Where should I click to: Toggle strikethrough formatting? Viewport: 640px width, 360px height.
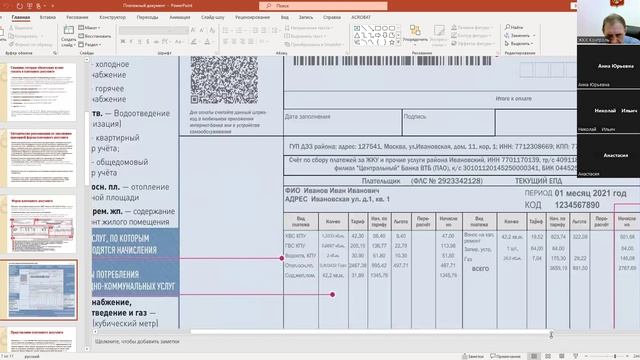pos(156,42)
